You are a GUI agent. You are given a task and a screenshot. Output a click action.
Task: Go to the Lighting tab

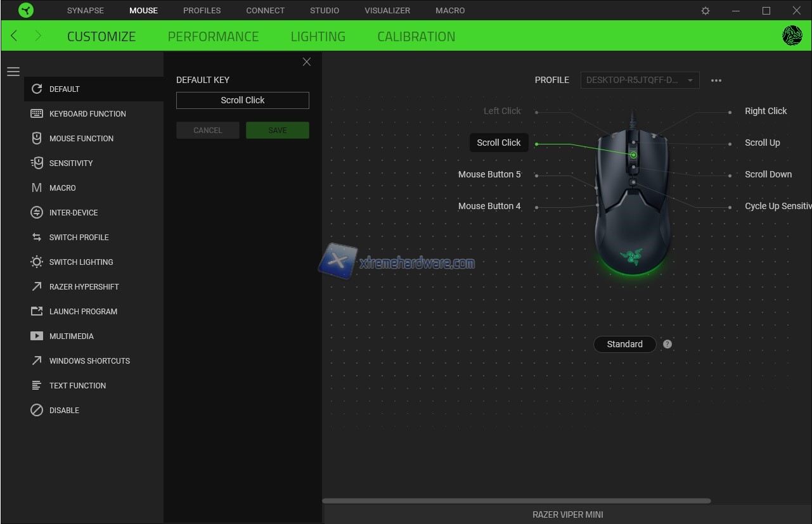318,37
